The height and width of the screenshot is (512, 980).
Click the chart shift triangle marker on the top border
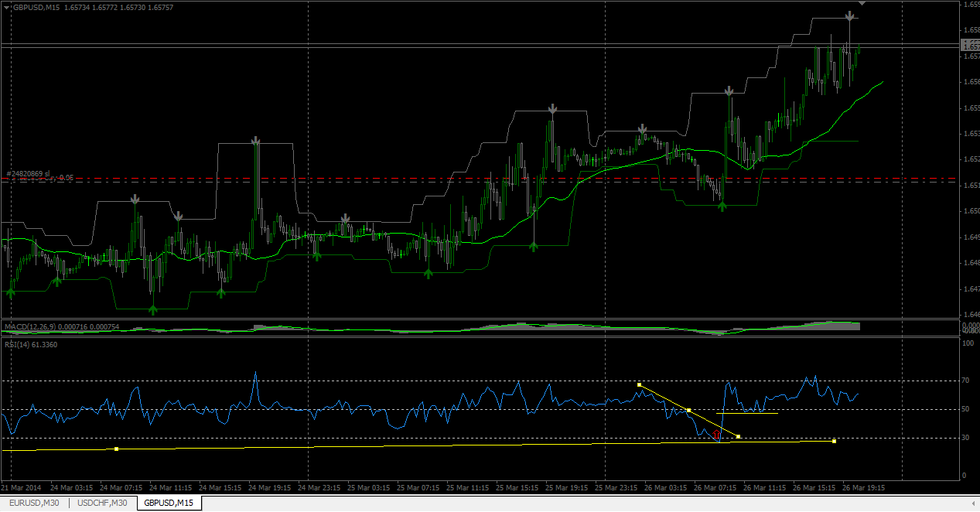coord(862,3)
